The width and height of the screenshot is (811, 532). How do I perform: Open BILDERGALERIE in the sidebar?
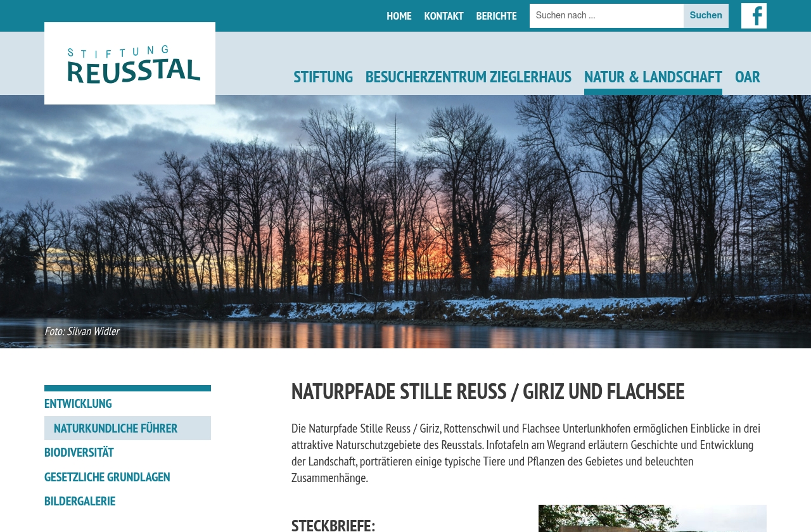[80, 501]
